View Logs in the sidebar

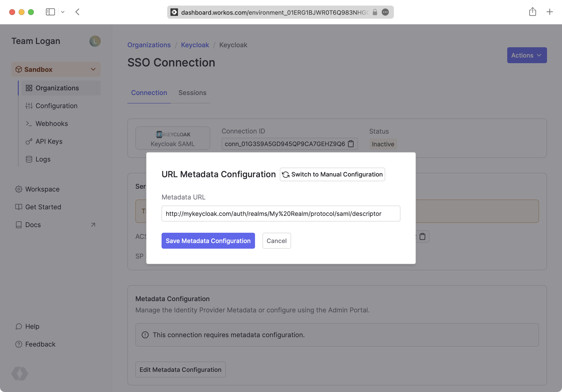pyautogui.click(x=43, y=159)
